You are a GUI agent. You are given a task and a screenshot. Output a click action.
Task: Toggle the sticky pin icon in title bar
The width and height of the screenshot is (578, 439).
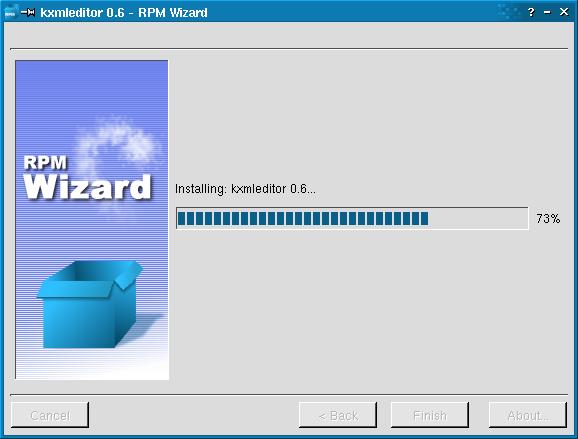coord(28,12)
